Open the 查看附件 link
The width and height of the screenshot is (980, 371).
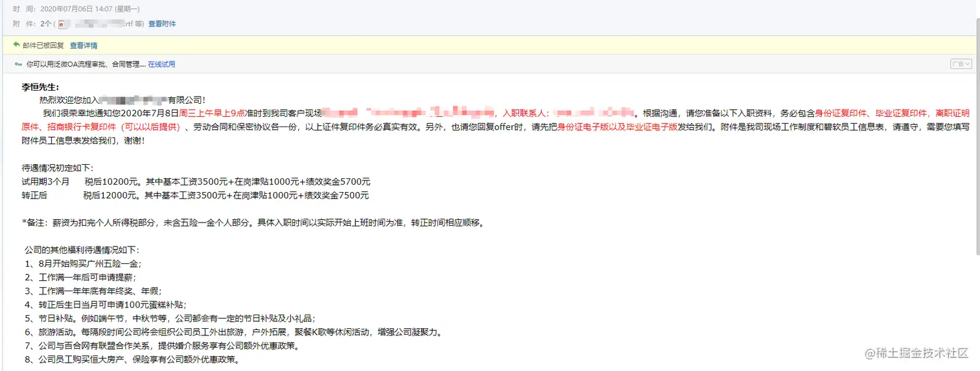tap(162, 24)
